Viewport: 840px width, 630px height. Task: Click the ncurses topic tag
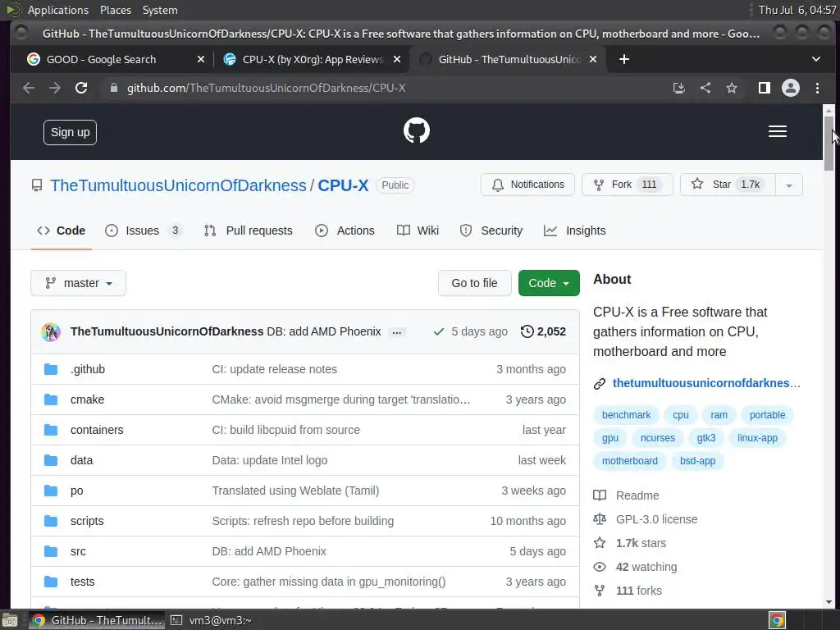pyautogui.click(x=657, y=438)
